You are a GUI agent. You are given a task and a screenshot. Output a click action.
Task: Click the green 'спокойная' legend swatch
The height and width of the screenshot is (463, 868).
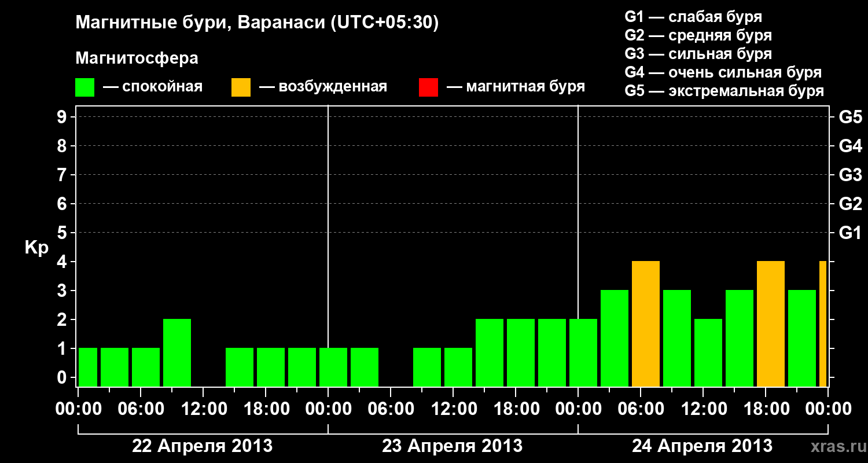point(85,87)
